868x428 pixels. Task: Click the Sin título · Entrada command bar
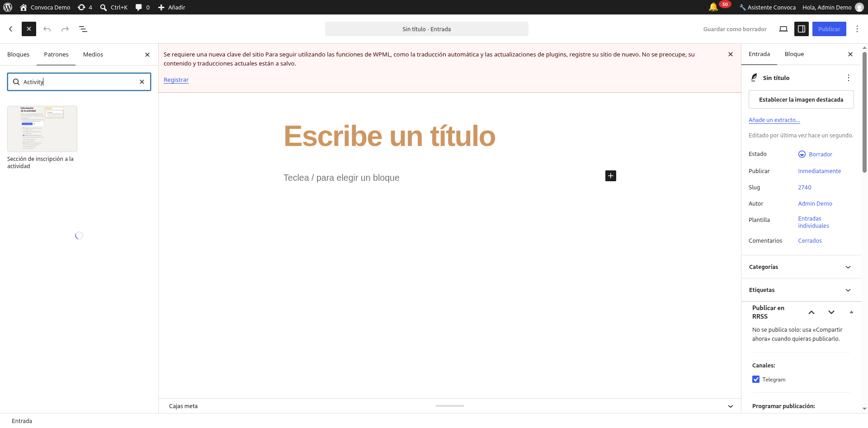click(427, 29)
